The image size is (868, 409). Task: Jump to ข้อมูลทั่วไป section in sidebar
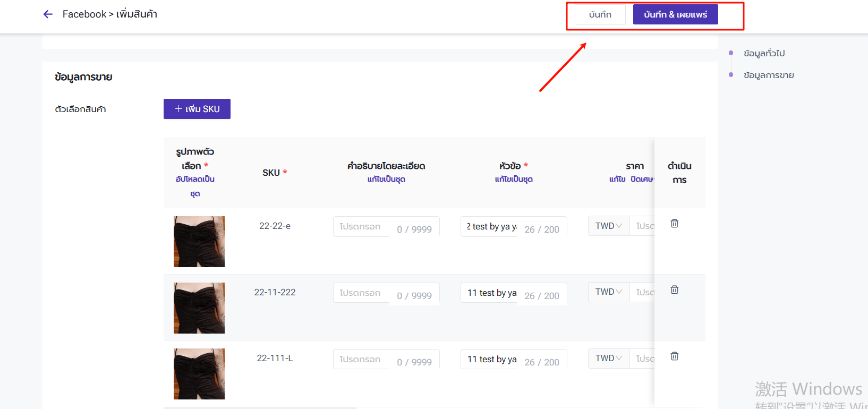tap(764, 53)
